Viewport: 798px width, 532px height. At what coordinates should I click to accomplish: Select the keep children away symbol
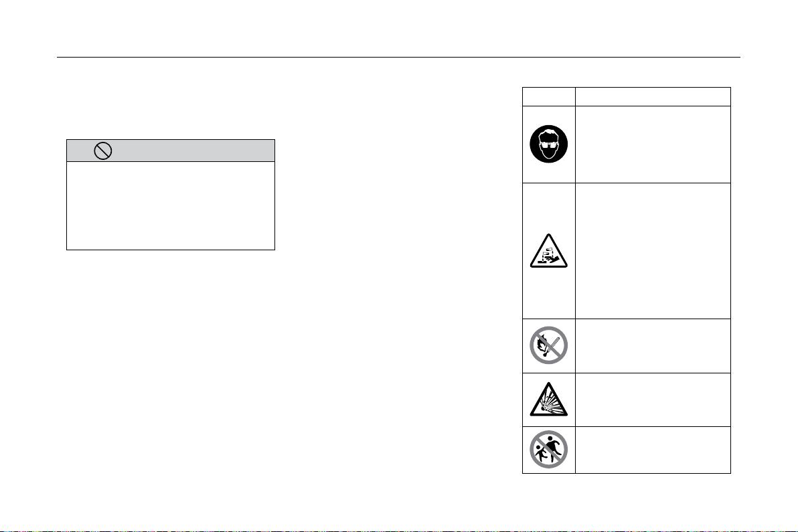coord(549,450)
